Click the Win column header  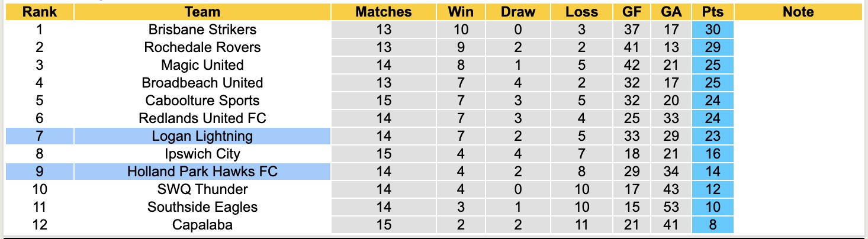point(460,12)
